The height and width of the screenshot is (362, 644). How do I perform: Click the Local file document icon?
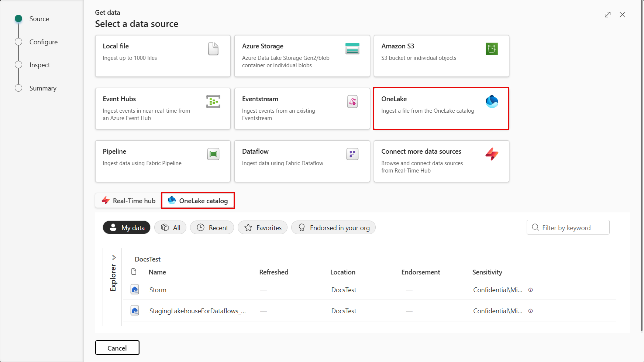213,49
